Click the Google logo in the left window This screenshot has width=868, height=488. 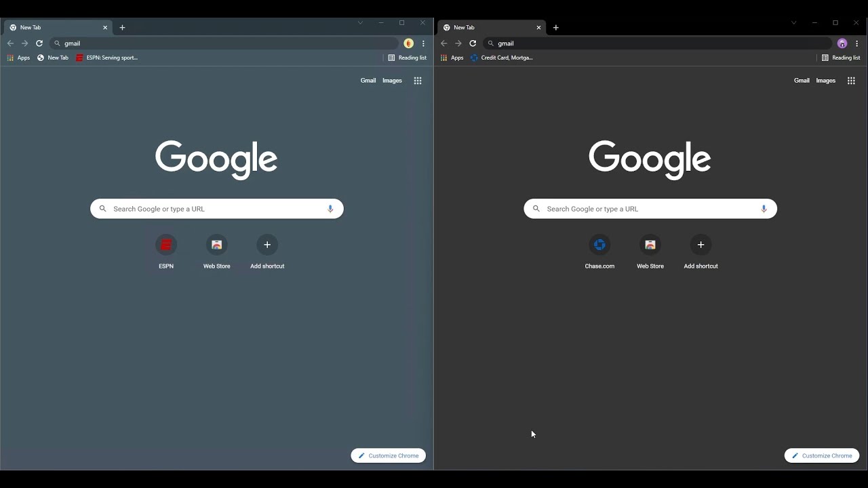[216, 160]
